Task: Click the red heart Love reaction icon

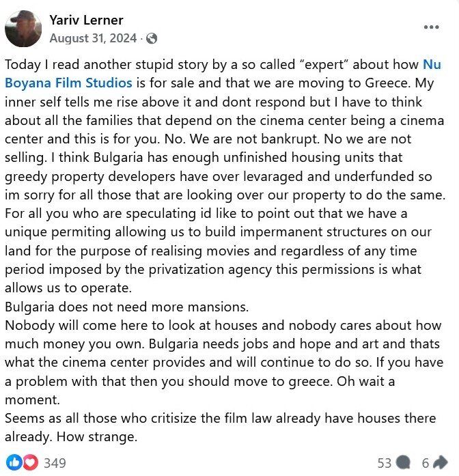Action: click(x=30, y=462)
